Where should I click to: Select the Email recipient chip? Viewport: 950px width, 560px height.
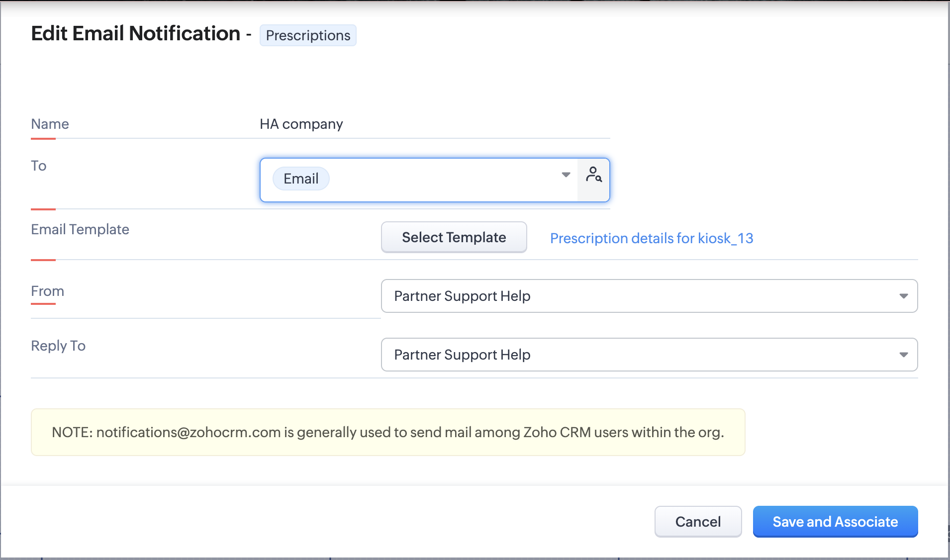point(301,179)
